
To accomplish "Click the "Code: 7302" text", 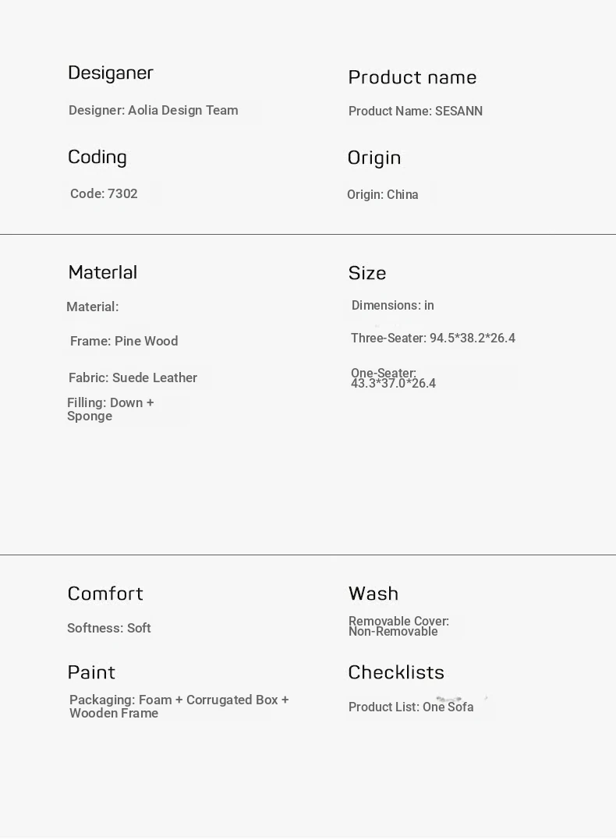I will tap(104, 193).
